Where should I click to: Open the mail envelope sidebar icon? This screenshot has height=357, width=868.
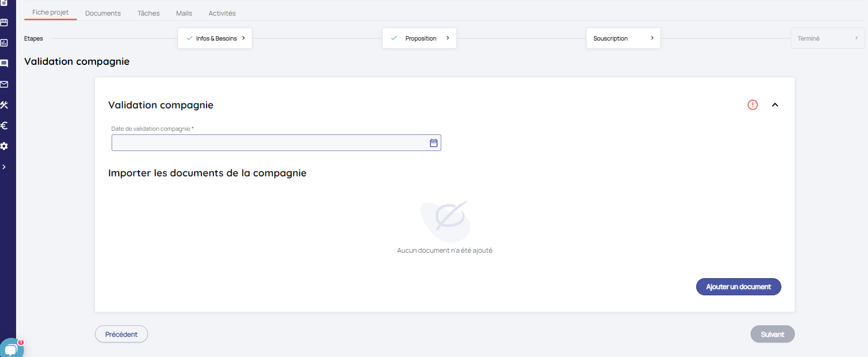[x=4, y=84]
